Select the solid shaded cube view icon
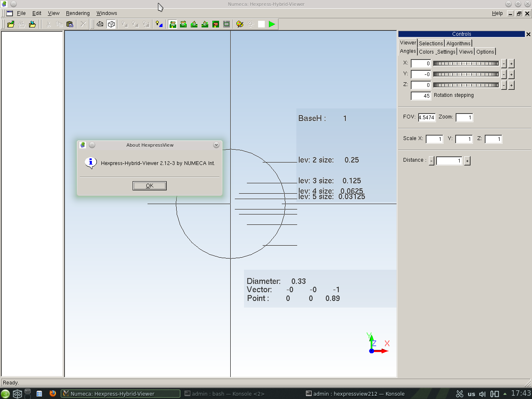Screen dimensions: 532x399 100,24
